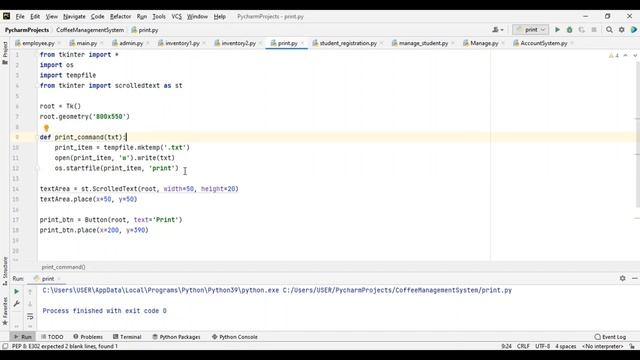
Task: Open the Window menu
Action: click(197, 16)
